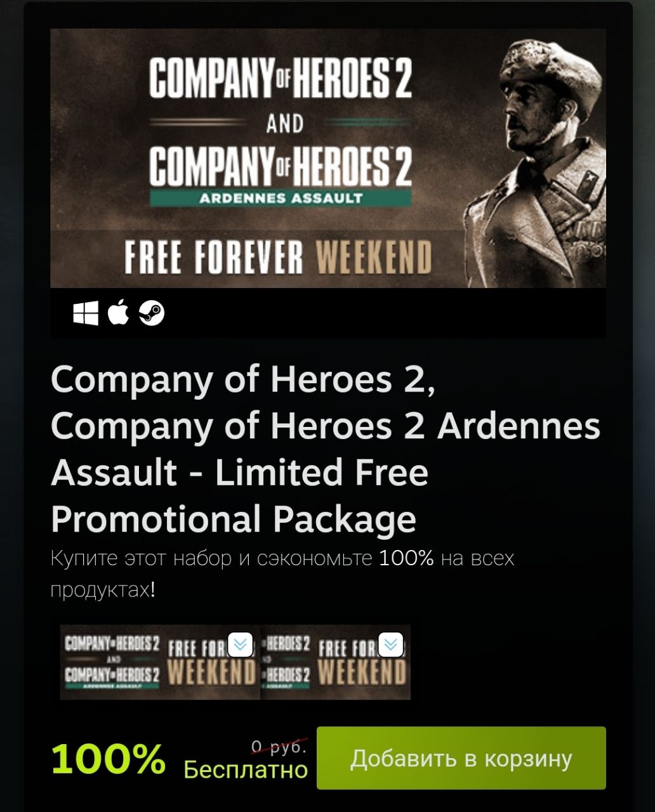Click the crossed-out 0 руб. original price
This screenshot has width=655, height=812.
tap(279, 747)
